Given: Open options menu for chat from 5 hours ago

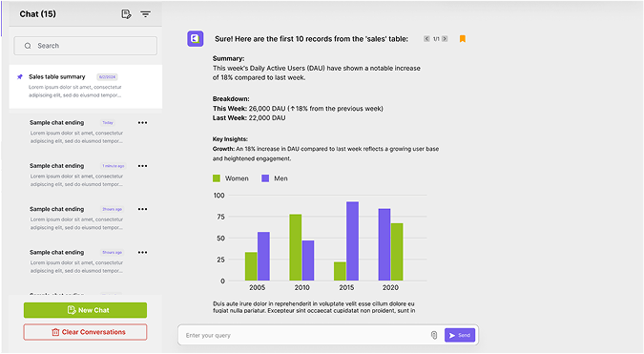Looking at the screenshot, I should 142,252.
